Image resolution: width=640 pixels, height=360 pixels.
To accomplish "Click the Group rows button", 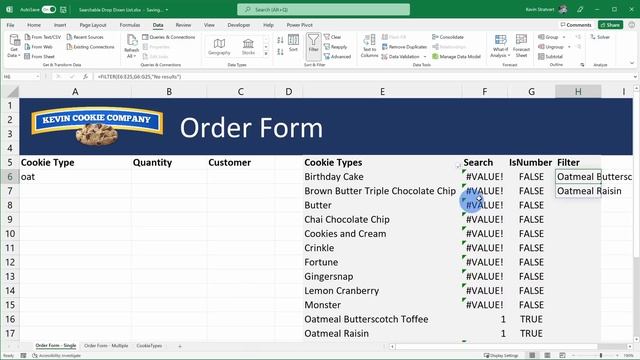I will 548,37.
